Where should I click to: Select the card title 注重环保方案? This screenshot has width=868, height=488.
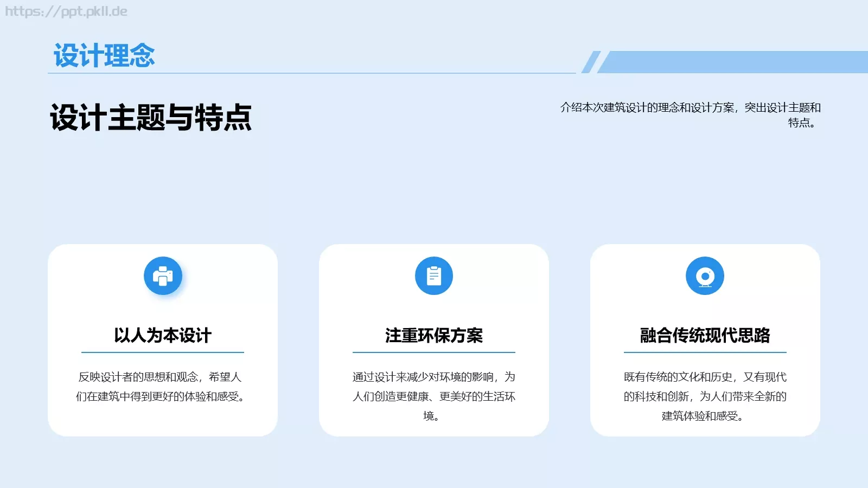pos(434,335)
